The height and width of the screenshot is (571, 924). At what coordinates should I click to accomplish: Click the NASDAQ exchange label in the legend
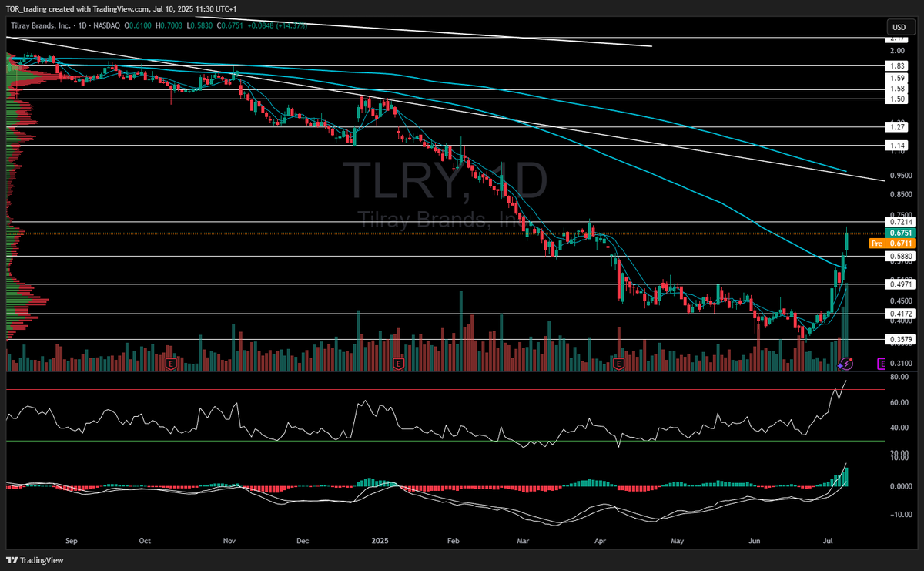tap(107, 25)
